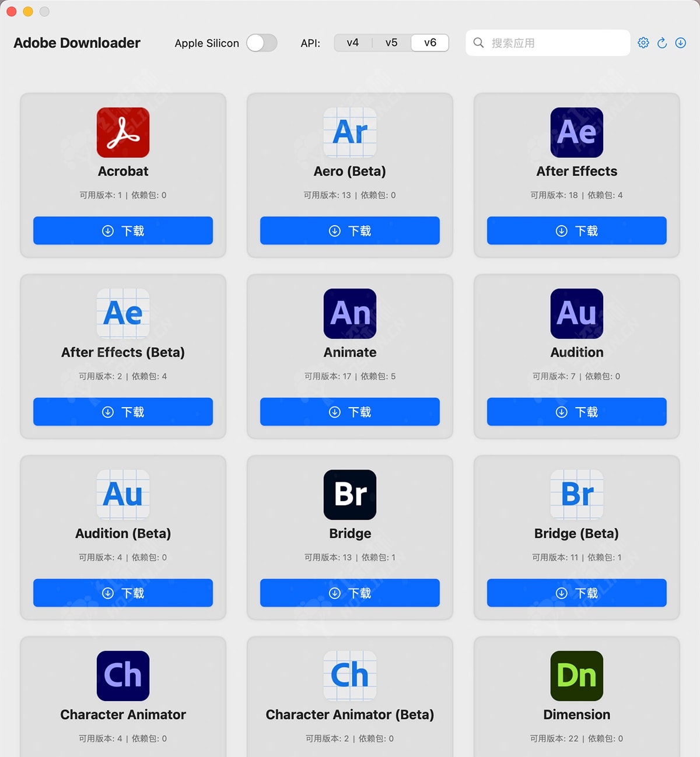
Task: Download Bridge with 下载 button
Action: click(x=350, y=593)
